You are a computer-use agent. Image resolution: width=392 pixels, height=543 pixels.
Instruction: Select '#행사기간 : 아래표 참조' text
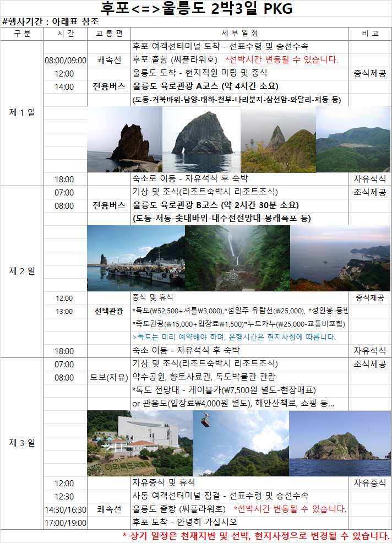[x=51, y=21]
